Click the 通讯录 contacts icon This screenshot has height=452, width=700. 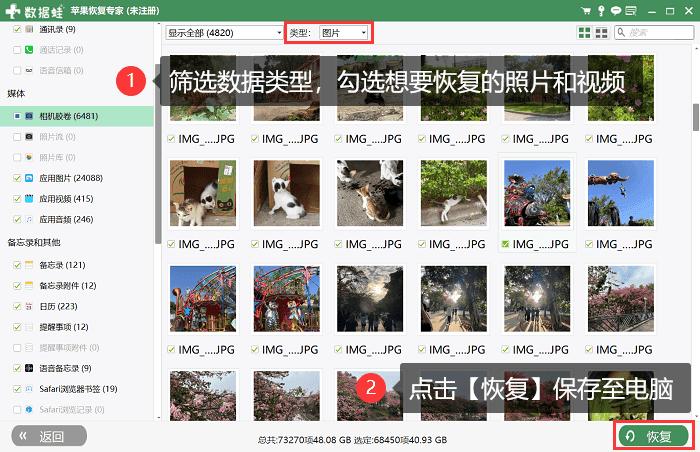click(x=29, y=29)
